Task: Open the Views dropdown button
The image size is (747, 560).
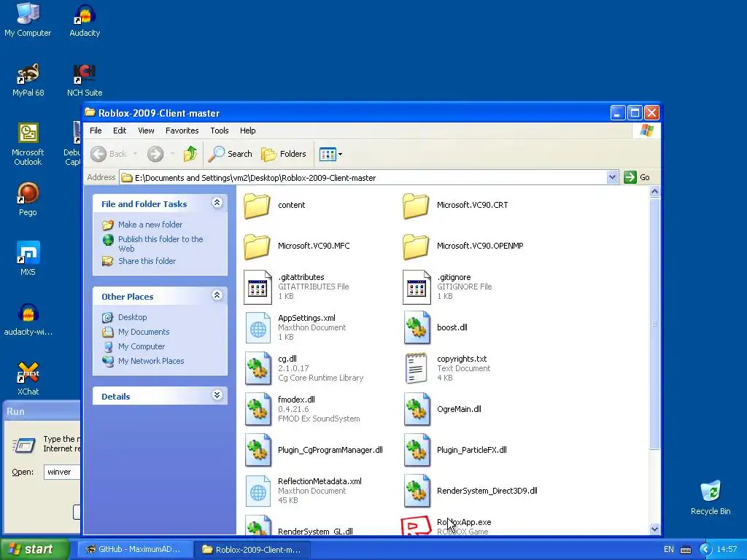Action: click(x=330, y=154)
